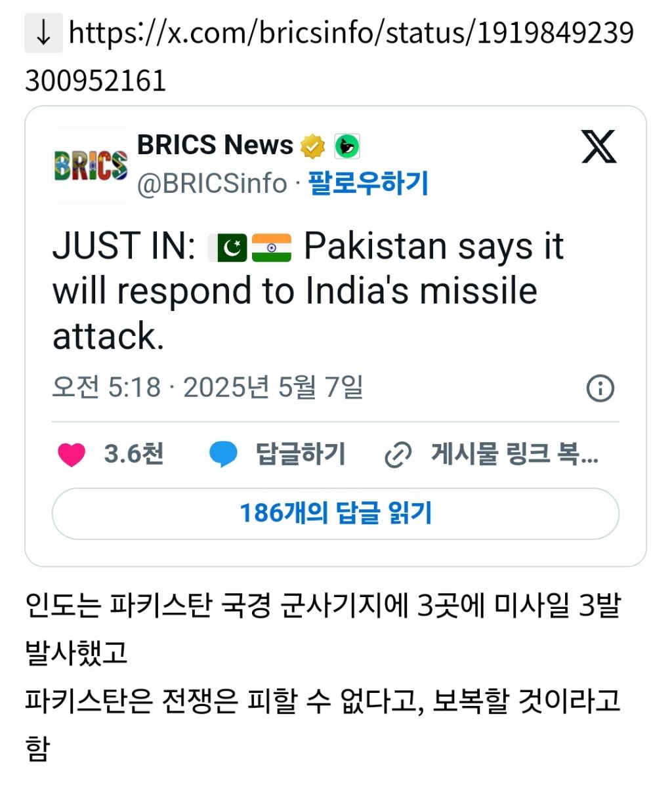Click the down arrow icon before URL

pos(43,33)
